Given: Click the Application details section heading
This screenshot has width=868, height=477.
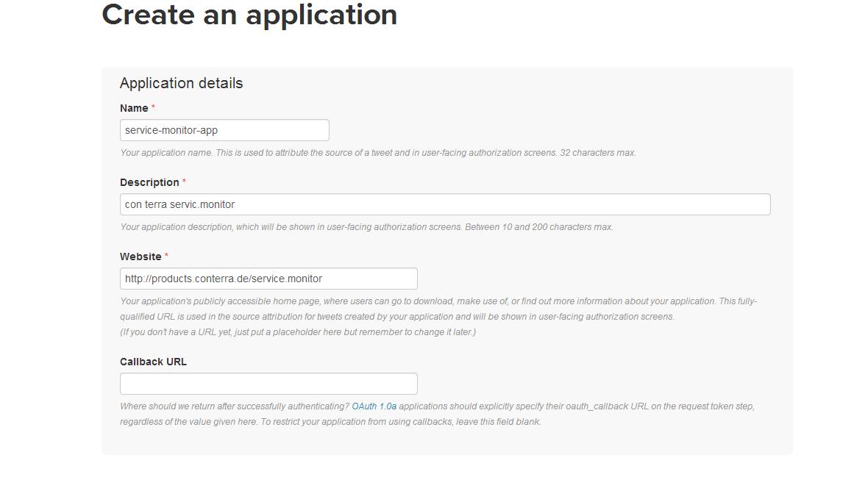Looking at the screenshot, I should pos(181,83).
